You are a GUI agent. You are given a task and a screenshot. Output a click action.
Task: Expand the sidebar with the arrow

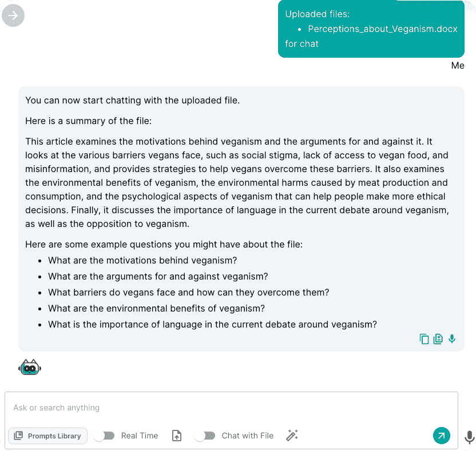coord(13,15)
